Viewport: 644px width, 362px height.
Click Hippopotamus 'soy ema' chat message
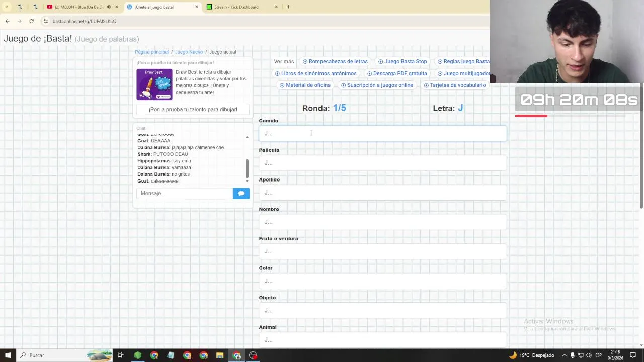coord(164,161)
